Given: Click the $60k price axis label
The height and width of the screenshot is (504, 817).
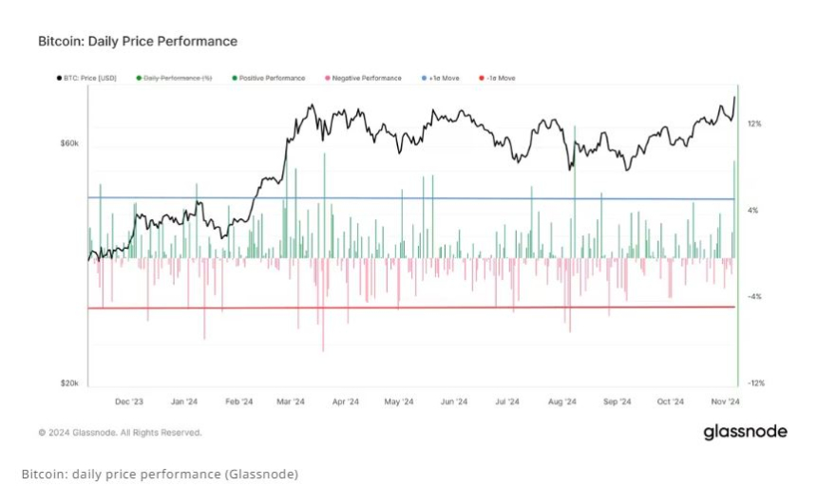Looking at the screenshot, I should click(x=69, y=142).
